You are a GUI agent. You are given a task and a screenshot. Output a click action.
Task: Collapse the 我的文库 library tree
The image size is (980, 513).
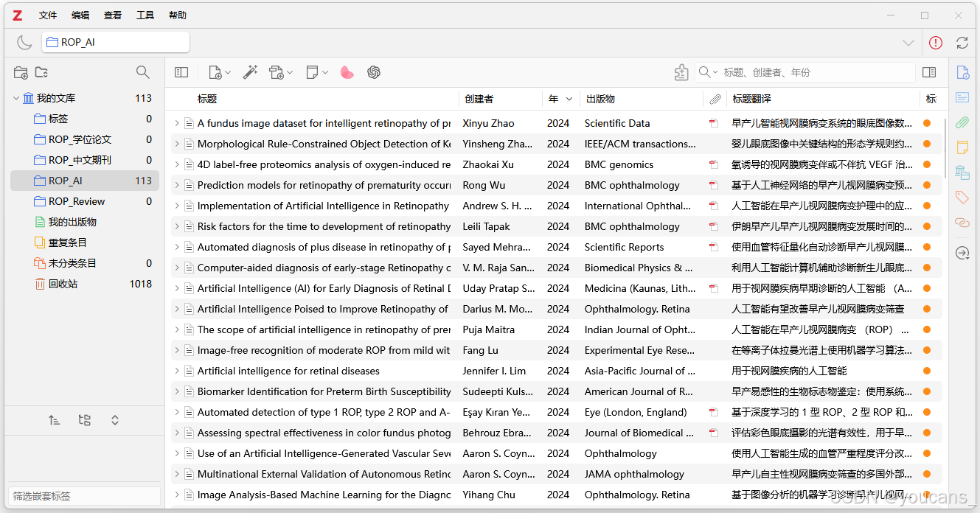(x=16, y=98)
